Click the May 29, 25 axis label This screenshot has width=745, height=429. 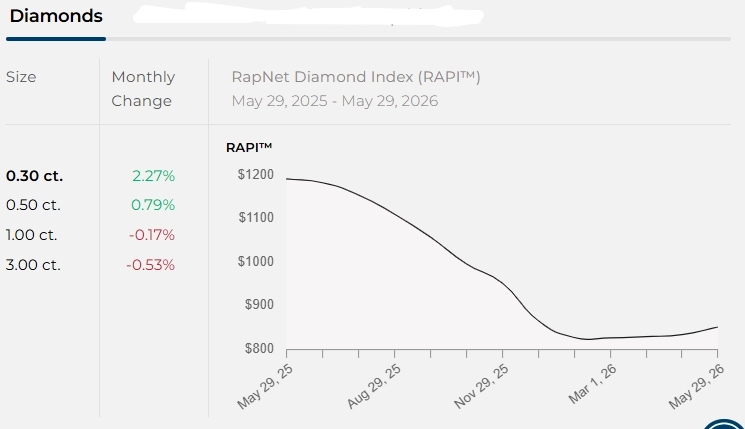(265, 387)
